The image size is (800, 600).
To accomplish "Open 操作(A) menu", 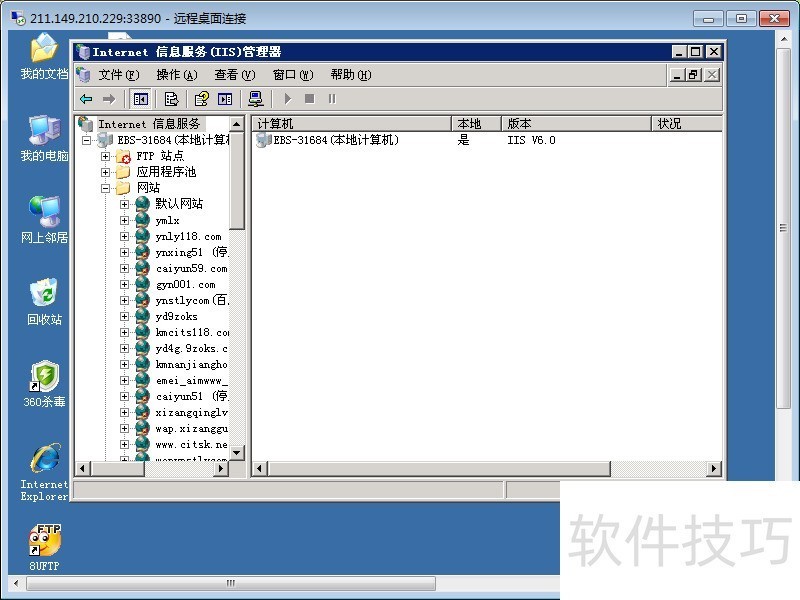I will click(x=177, y=75).
